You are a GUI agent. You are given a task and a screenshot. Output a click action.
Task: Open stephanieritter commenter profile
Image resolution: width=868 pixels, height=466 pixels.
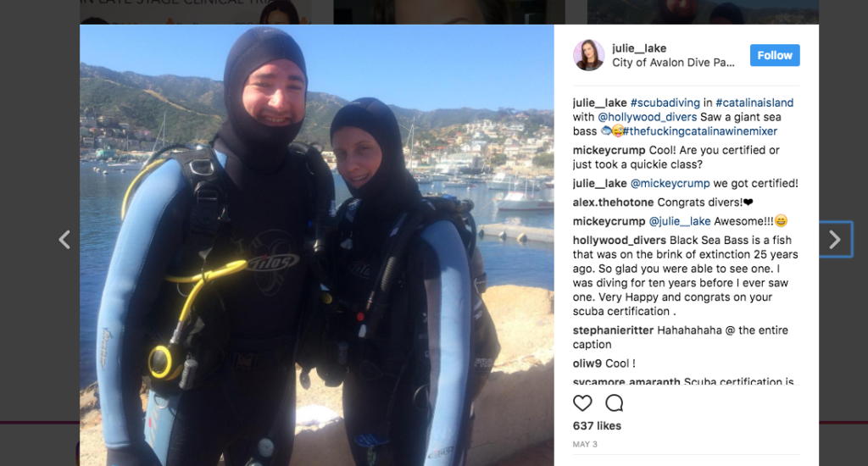coord(614,330)
